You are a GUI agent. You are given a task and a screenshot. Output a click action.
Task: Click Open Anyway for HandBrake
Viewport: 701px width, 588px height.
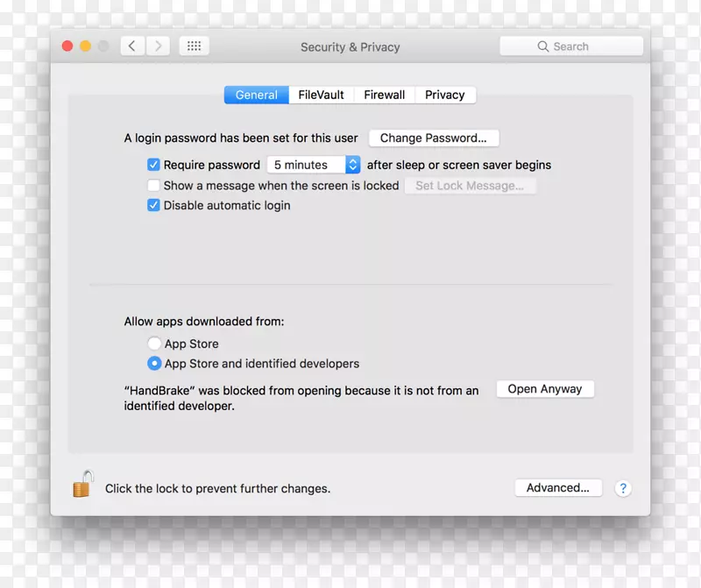pos(544,389)
